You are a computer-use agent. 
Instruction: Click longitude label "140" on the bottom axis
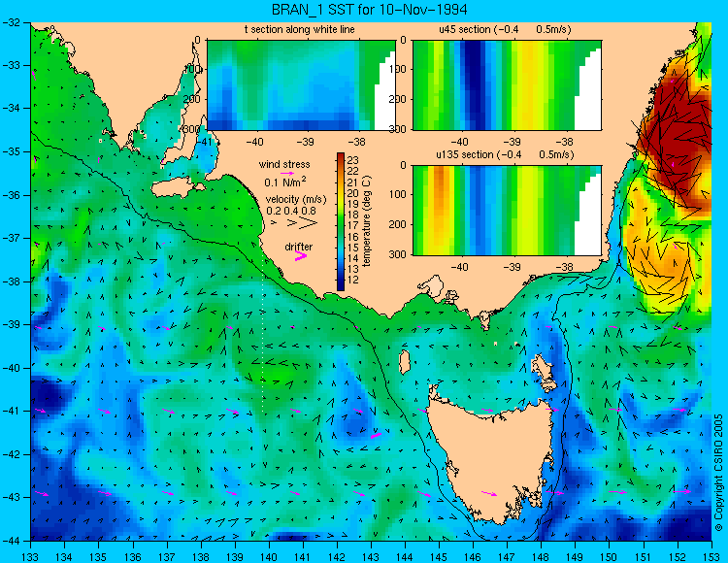click(268, 557)
